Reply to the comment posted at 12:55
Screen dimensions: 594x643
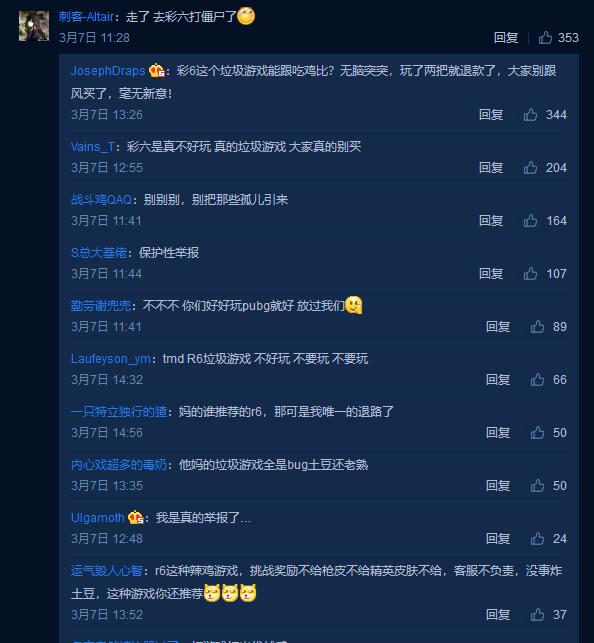491,167
